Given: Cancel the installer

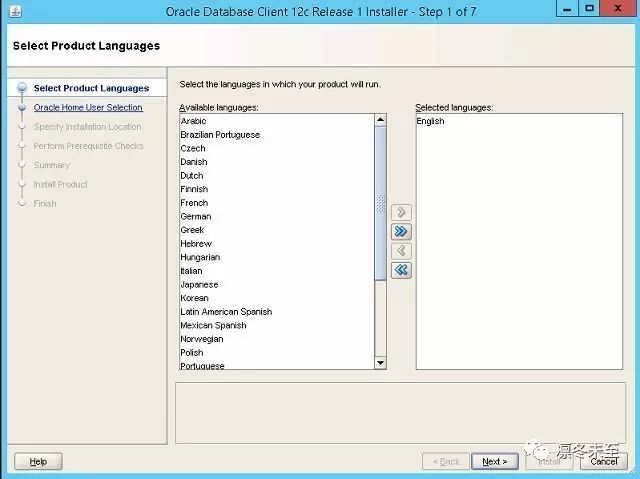Looking at the screenshot, I should click(604, 461).
